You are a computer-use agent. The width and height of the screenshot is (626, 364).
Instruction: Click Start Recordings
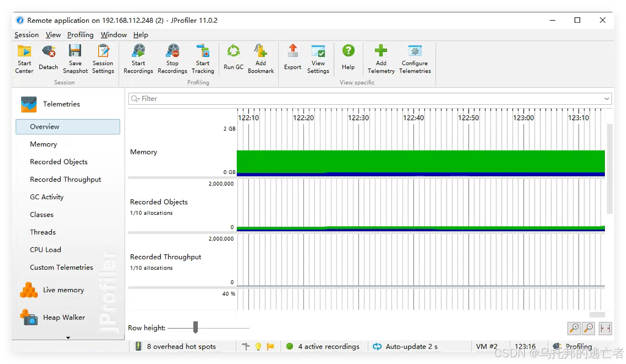pyautogui.click(x=138, y=59)
